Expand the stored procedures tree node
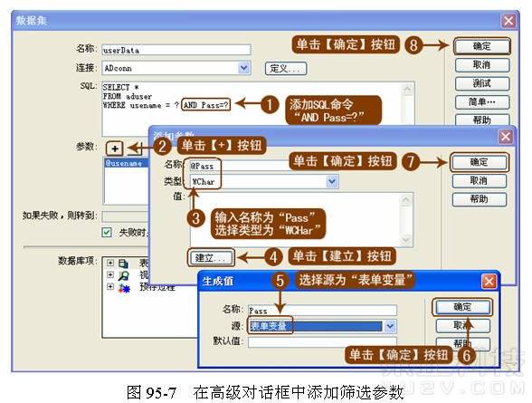The width and height of the screenshot is (532, 403). [110, 286]
